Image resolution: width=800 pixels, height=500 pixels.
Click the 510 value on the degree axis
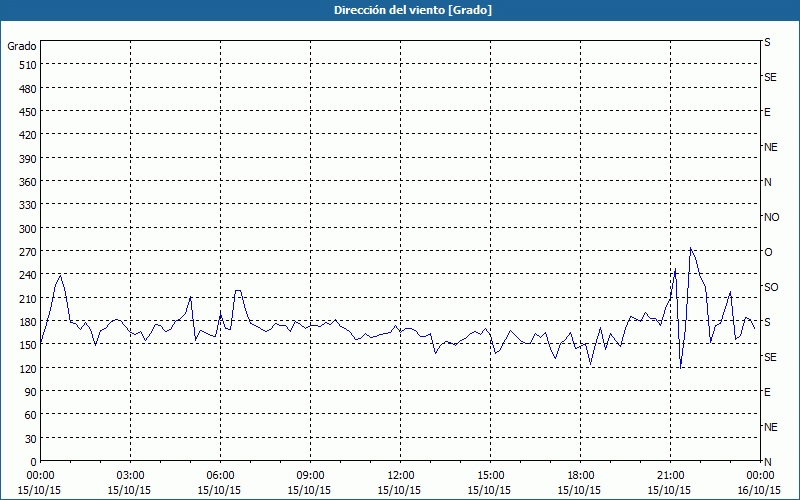point(28,65)
